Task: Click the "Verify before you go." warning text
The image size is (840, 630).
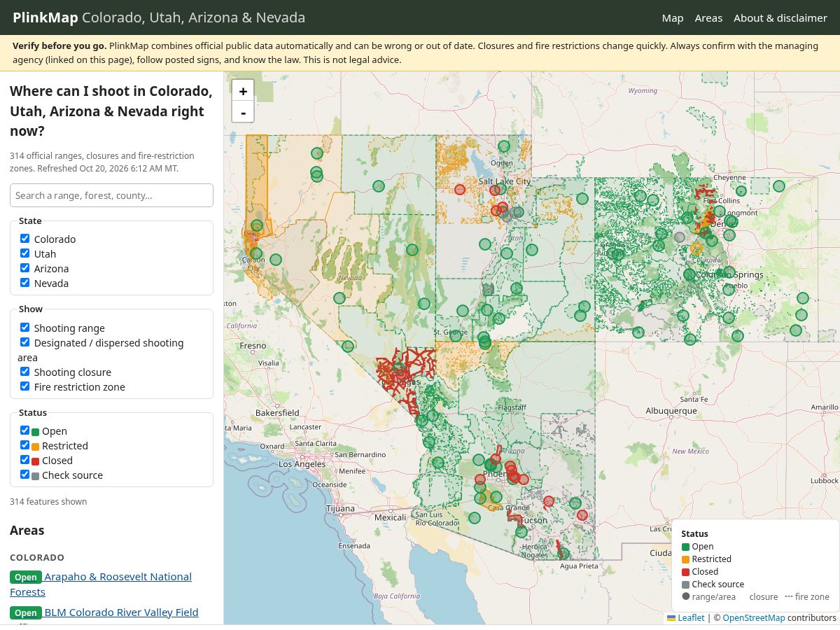Action: pos(59,46)
